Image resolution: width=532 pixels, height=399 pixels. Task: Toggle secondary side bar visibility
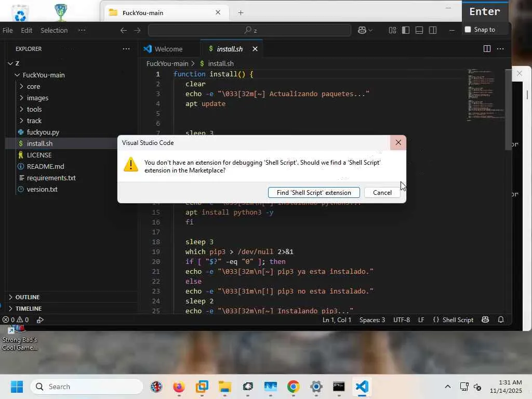tap(433, 30)
